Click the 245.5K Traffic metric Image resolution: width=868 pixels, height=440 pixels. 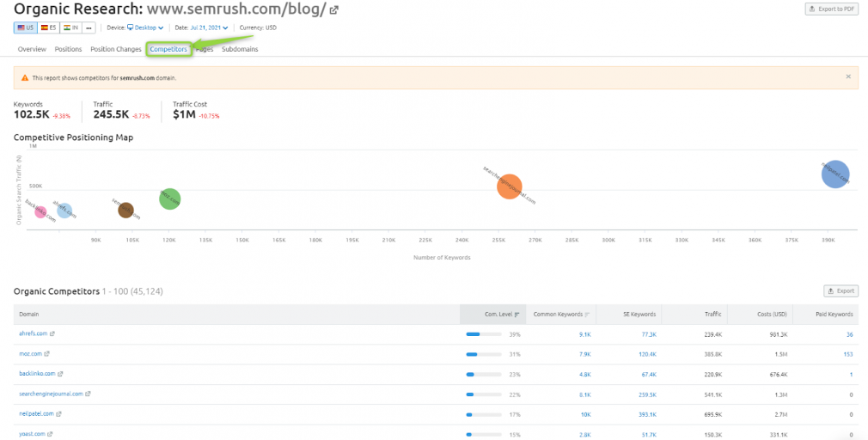(x=111, y=114)
